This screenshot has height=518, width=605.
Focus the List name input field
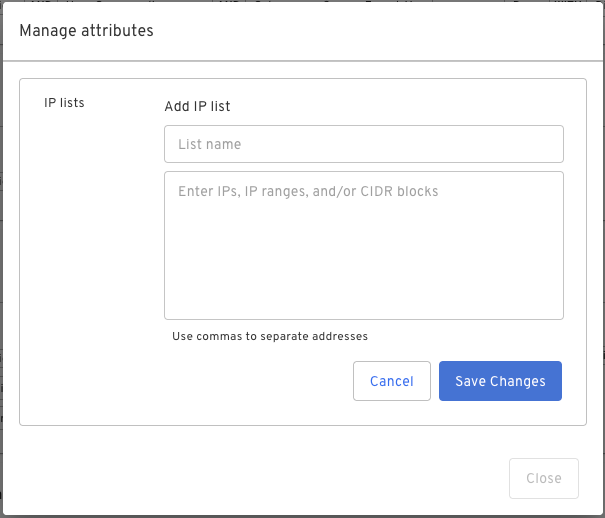(x=363, y=144)
